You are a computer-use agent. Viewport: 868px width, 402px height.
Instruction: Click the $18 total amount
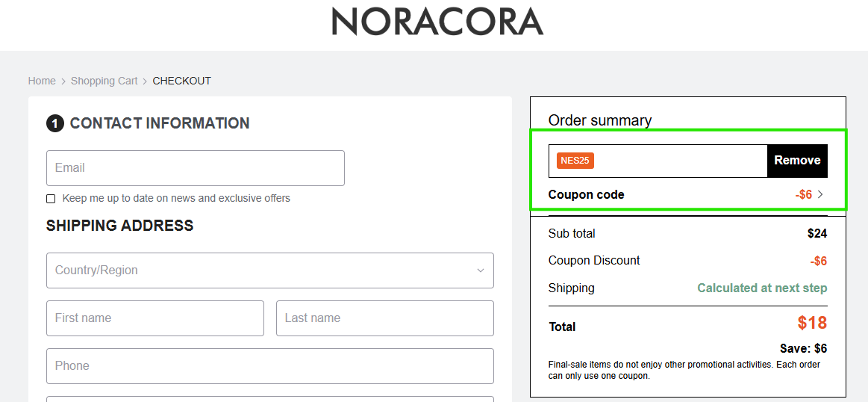pos(812,323)
